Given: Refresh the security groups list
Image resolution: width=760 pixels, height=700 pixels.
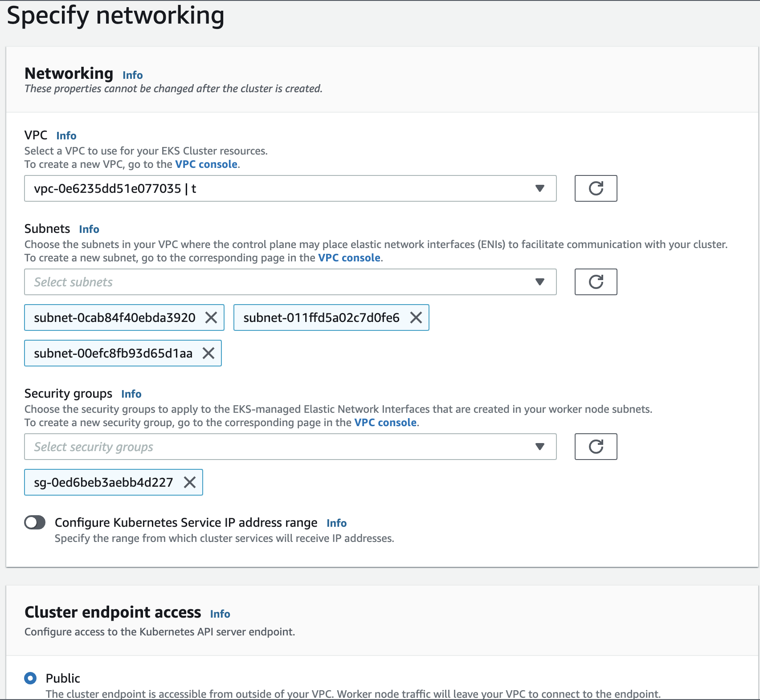Looking at the screenshot, I should (596, 447).
